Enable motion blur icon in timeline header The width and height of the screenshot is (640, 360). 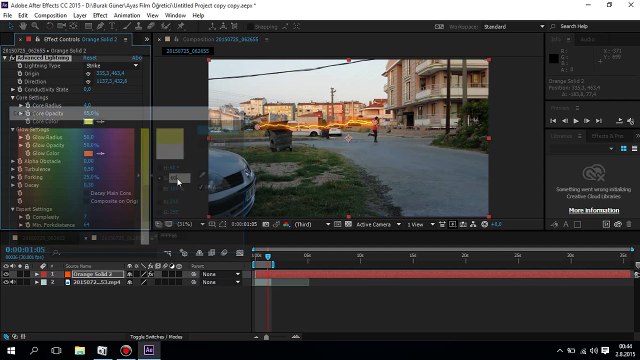click(x=224, y=253)
